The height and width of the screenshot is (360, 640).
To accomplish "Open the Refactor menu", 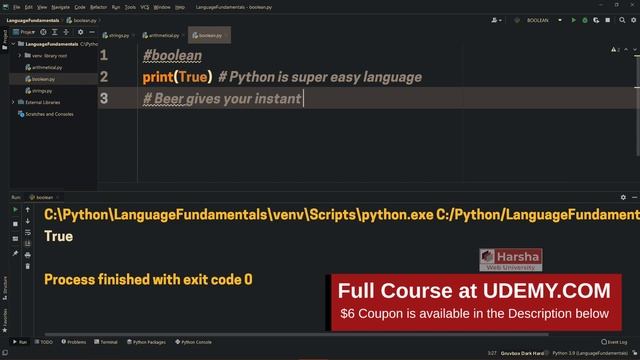I will (98, 7).
